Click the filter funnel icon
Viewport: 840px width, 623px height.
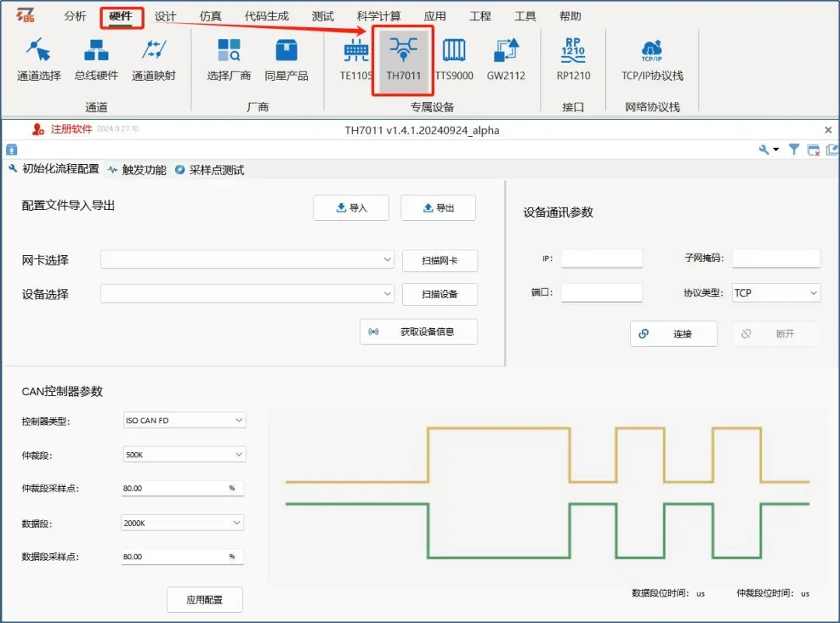click(794, 150)
